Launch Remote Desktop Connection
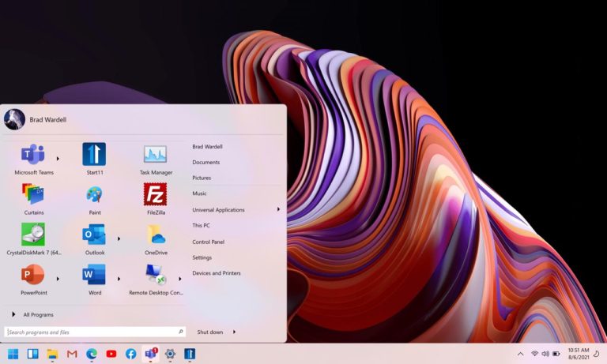The width and height of the screenshot is (607, 364). [x=155, y=274]
